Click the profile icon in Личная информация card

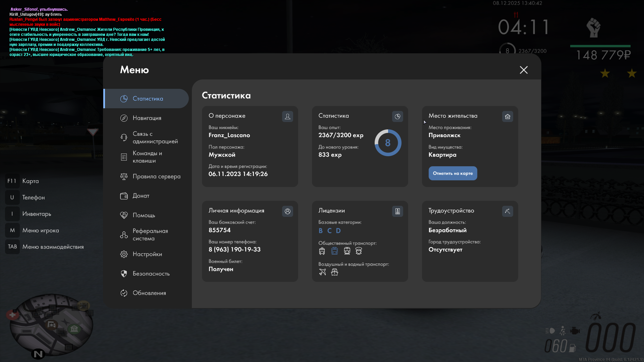tap(287, 211)
